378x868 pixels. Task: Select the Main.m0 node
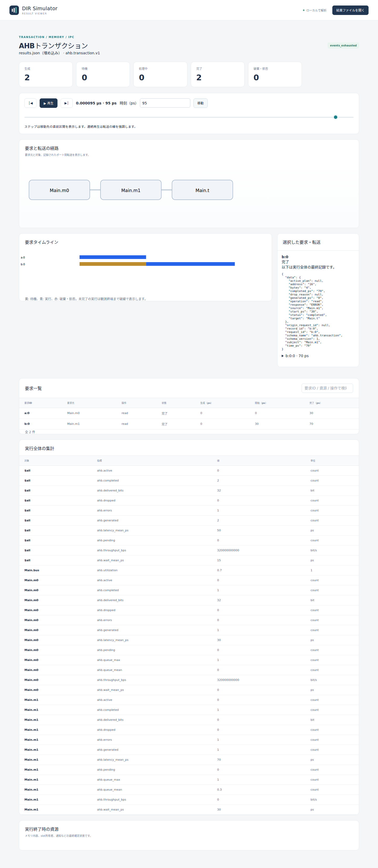(x=59, y=190)
